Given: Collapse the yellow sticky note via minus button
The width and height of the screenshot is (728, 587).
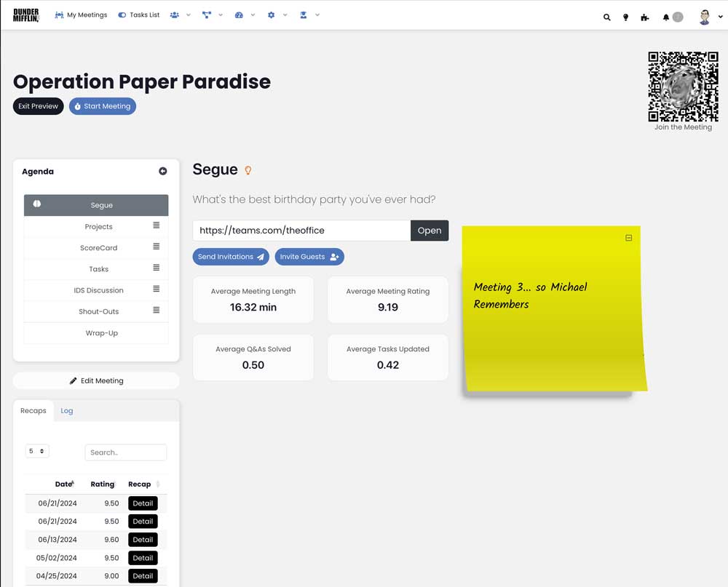Looking at the screenshot, I should [x=628, y=238].
